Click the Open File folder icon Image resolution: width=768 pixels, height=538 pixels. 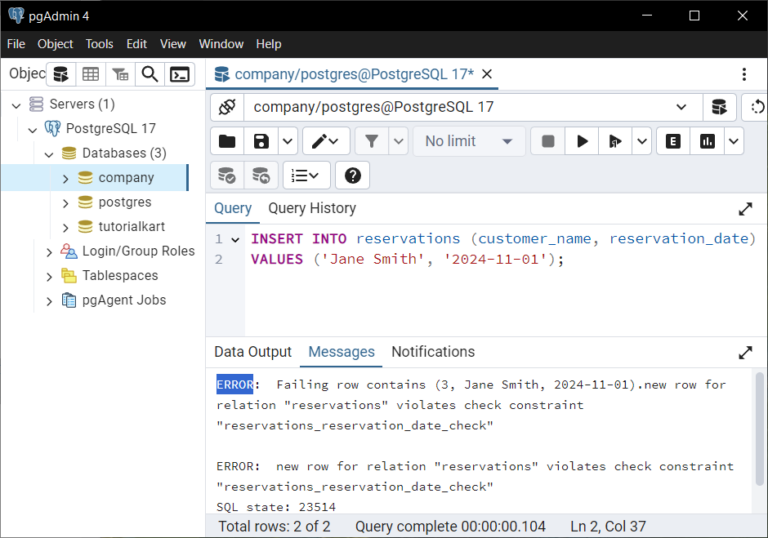227,141
